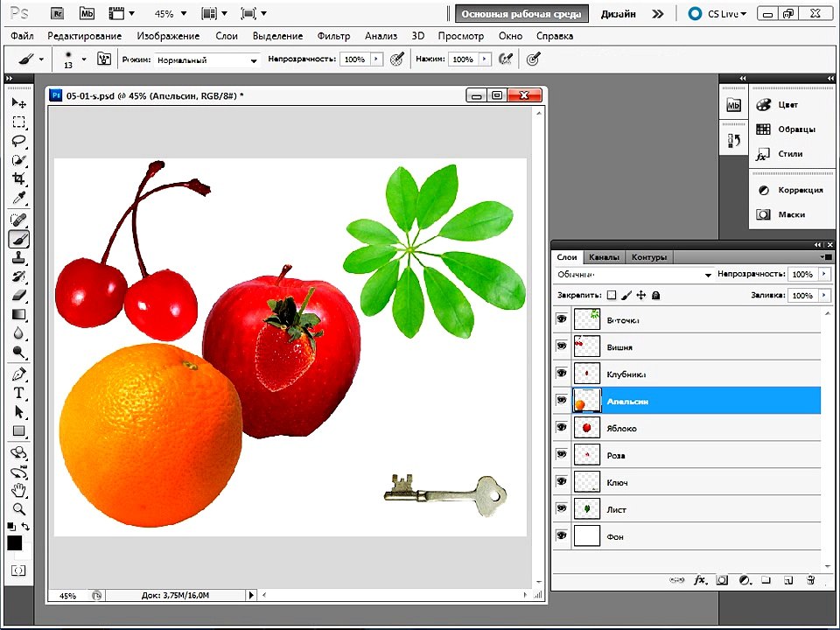Select the Rectangle shape tool
The image size is (840, 630).
point(18,430)
